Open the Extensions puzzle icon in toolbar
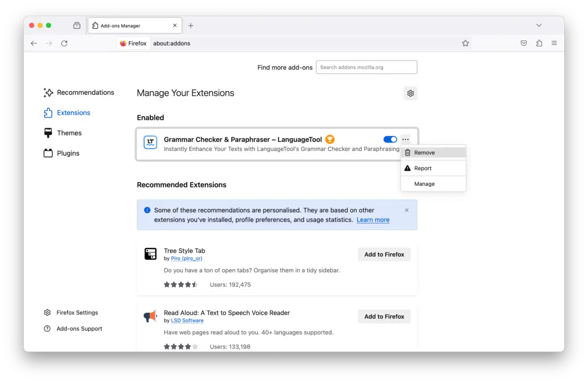 click(x=539, y=44)
